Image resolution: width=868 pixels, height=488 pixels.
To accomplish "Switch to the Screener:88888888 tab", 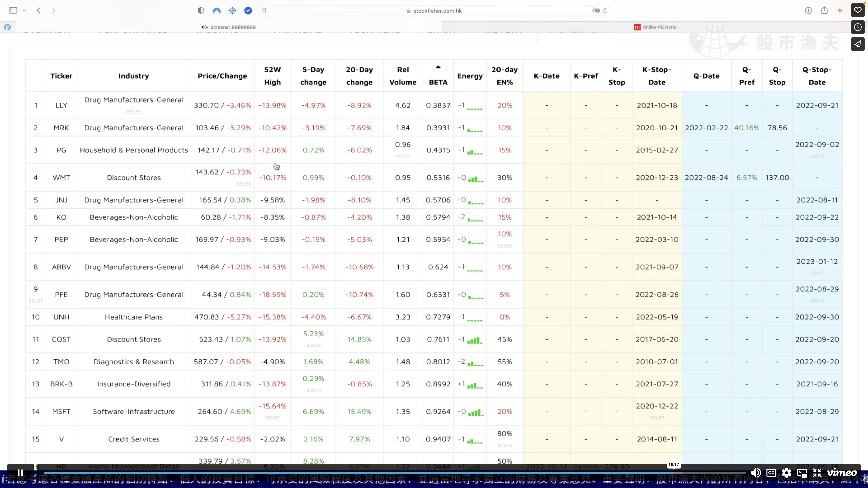I will tap(228, 27).
